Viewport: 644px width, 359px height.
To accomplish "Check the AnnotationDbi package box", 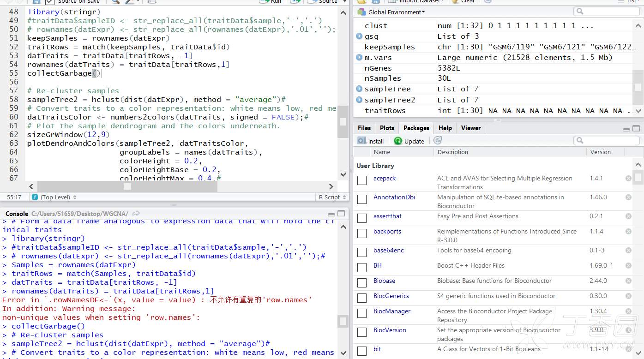I will tap(362, 199).
